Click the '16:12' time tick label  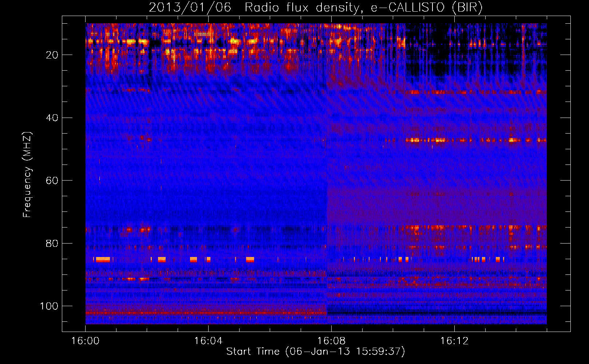[454, 341]
